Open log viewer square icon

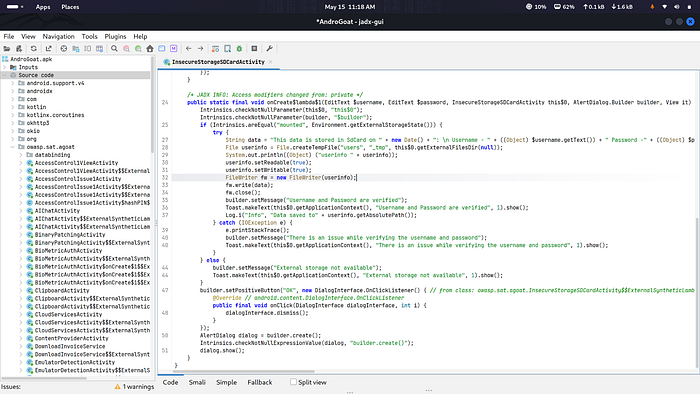[254, 49]
